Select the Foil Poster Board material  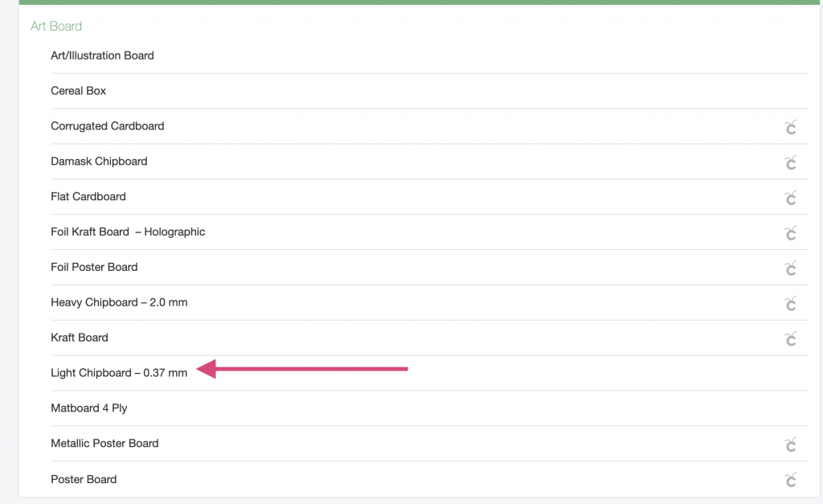[x=95, y=267]
